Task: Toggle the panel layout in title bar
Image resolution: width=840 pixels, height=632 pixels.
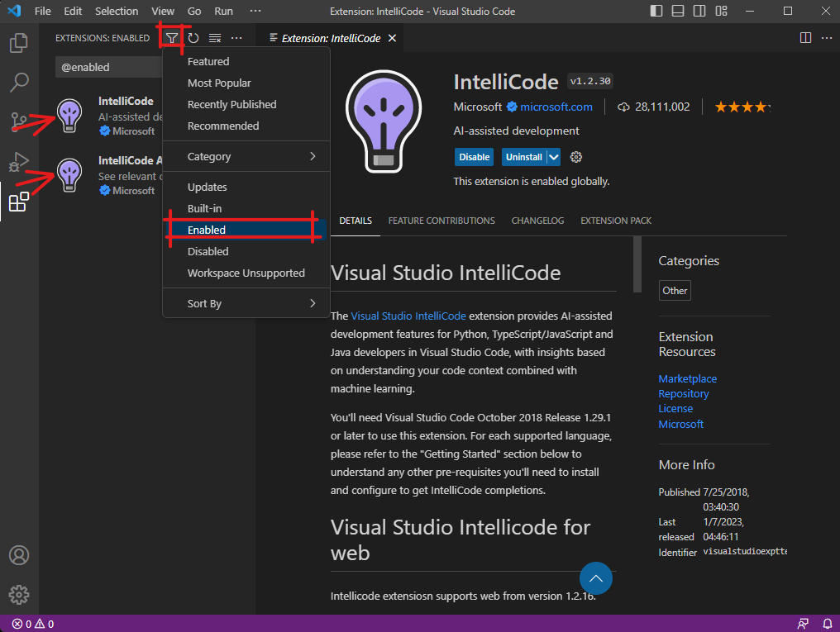Action: click(677, 12)
